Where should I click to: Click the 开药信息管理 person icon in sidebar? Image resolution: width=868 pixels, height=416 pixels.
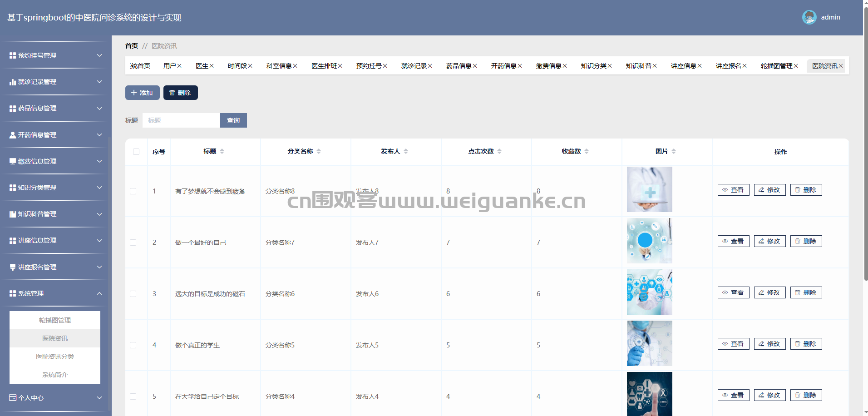click(x=13, y=135)
